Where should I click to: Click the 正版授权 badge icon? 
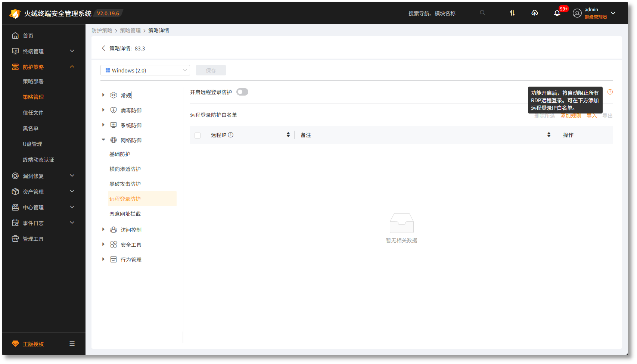pos(15,343)
